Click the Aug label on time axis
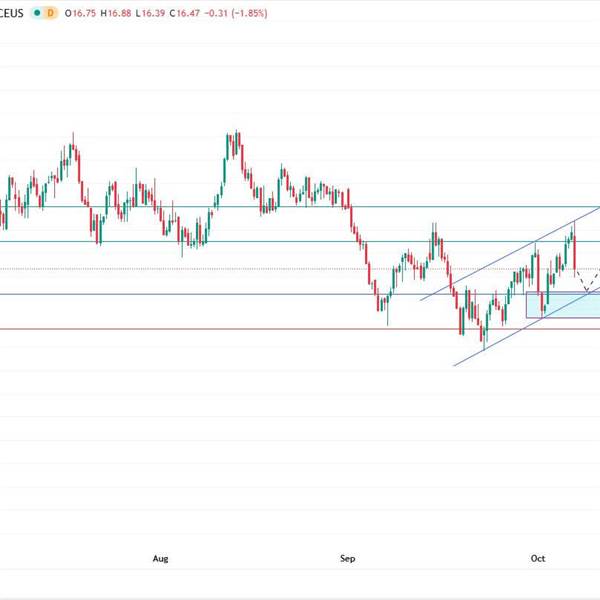The image size is (600, 600). (x=160, y=558)
